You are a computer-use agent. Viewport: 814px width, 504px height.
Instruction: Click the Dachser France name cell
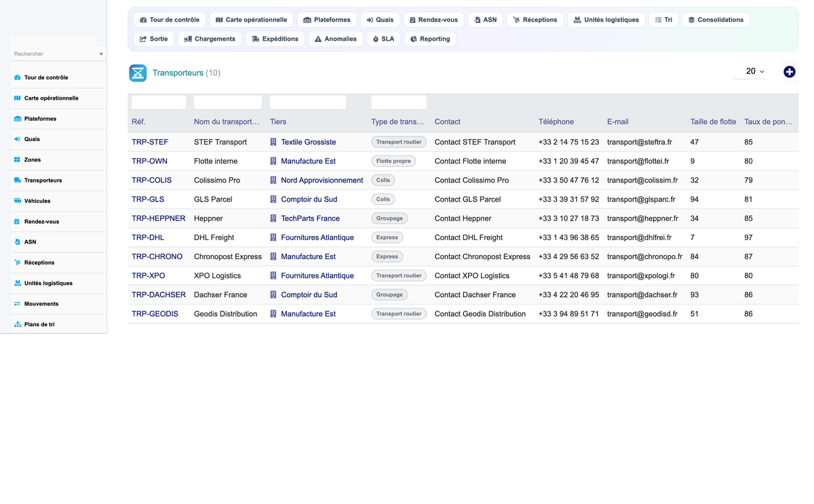[220, 295]
